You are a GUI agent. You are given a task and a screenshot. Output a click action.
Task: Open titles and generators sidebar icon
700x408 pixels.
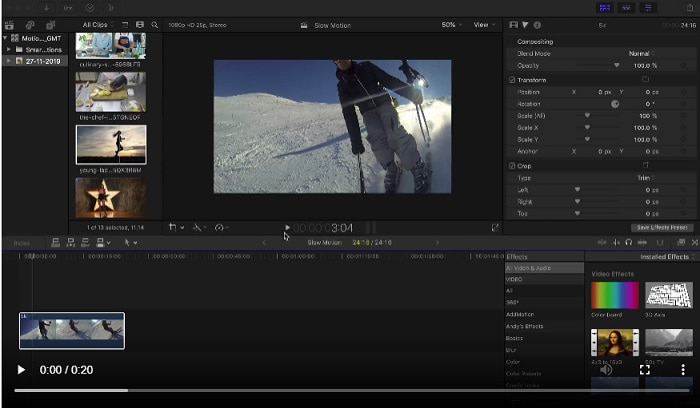point(50,25)
